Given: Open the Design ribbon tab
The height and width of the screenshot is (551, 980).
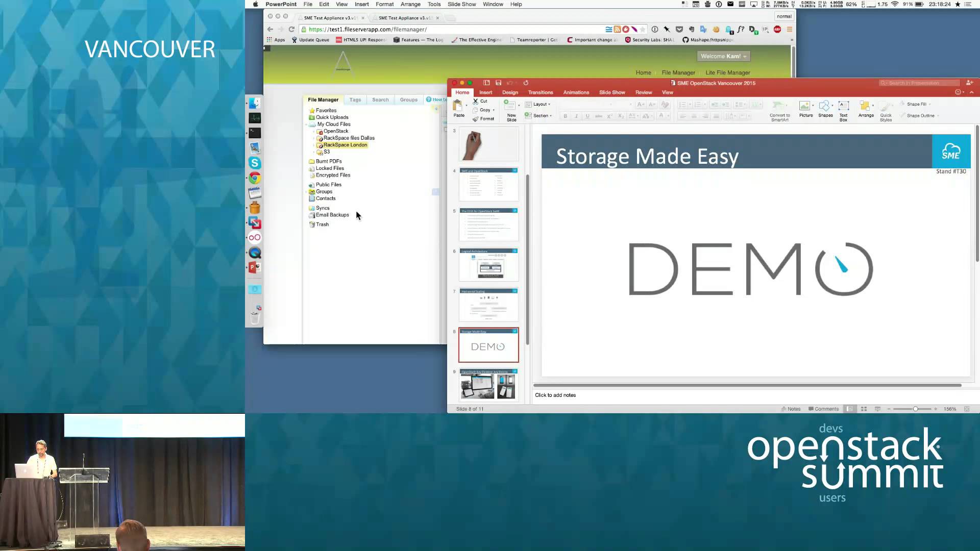Looking at the screenshot, I should pos(510,92).
